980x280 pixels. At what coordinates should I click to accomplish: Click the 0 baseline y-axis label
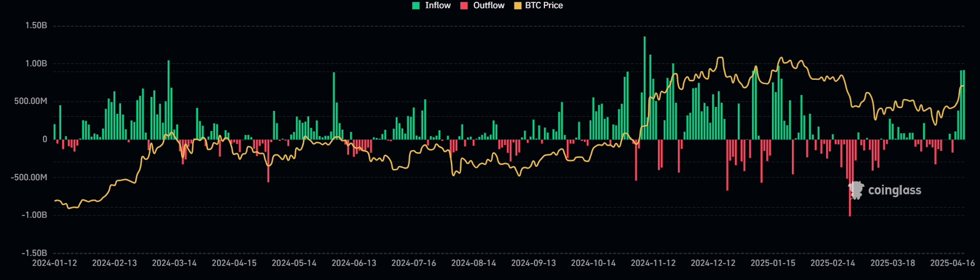pos(45,139)
